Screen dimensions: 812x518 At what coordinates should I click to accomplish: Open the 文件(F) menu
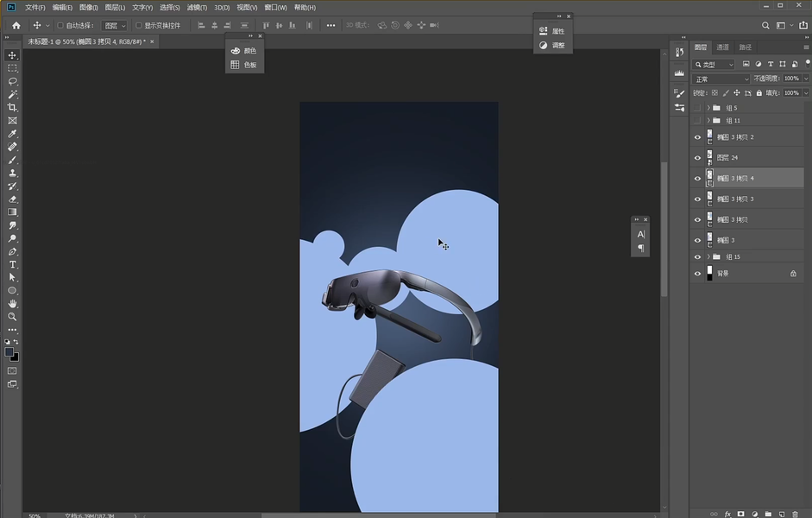[x=35, y=7]
